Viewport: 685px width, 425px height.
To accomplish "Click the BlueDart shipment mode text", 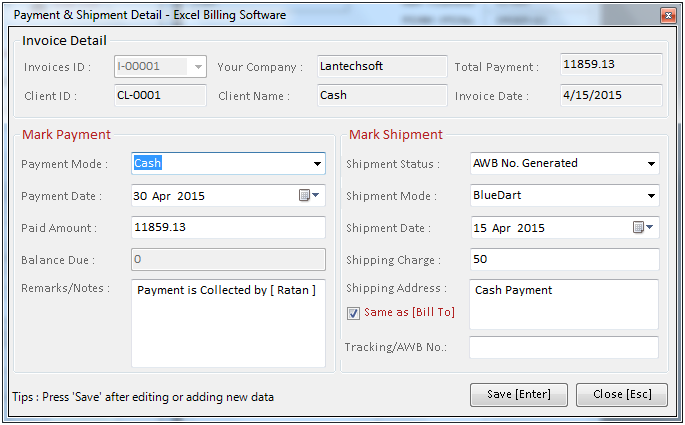I will [497, 195].
